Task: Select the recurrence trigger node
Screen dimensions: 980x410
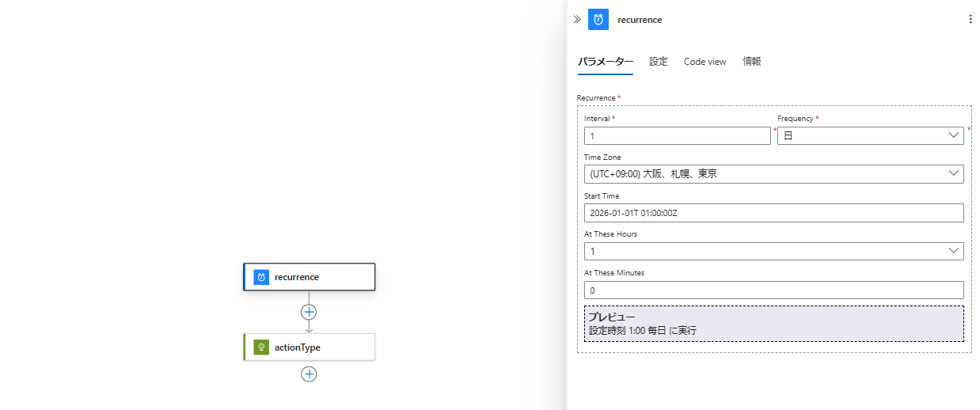Action: 309,277
